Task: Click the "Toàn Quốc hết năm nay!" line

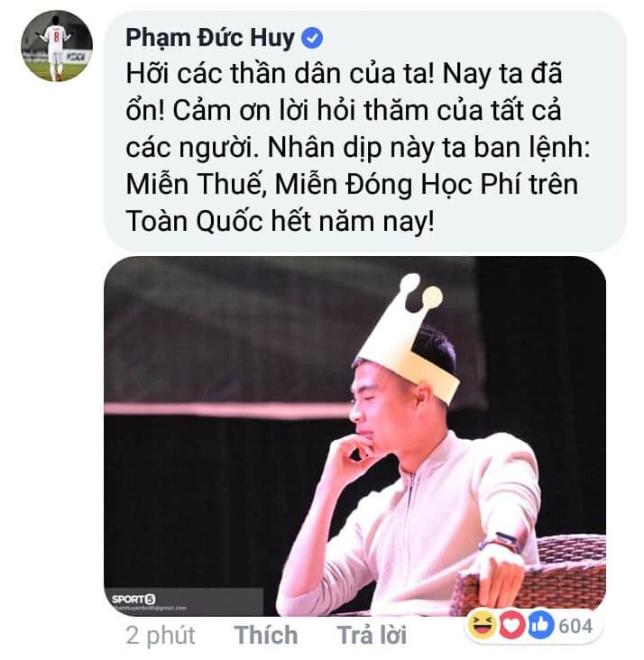Action: tap(281, 222)
